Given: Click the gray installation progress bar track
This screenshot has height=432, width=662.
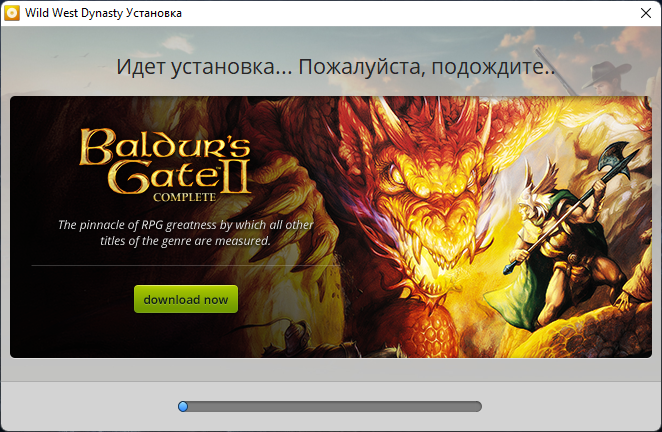Looking at the screenshot, I should 330,406.
